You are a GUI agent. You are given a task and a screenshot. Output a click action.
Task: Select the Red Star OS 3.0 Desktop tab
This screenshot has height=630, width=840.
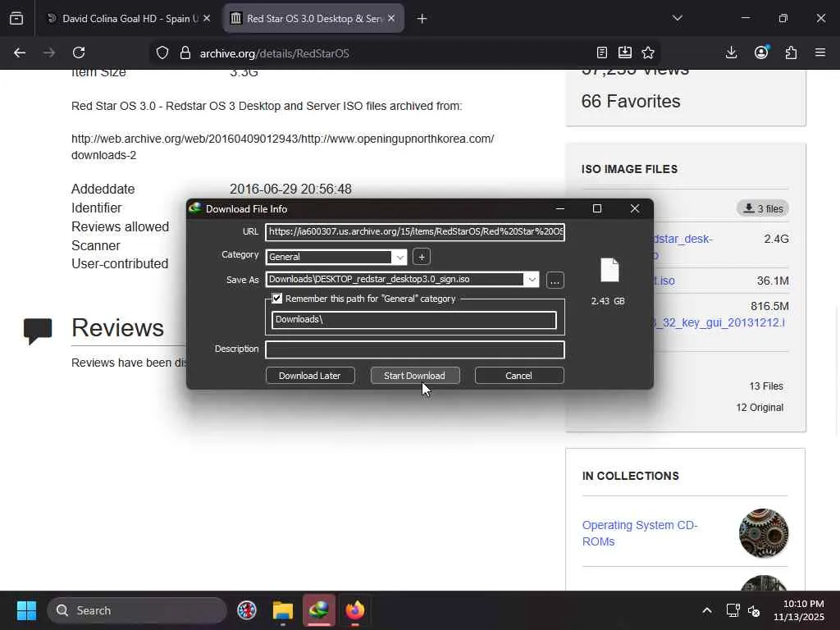click(x=313, y=19)
